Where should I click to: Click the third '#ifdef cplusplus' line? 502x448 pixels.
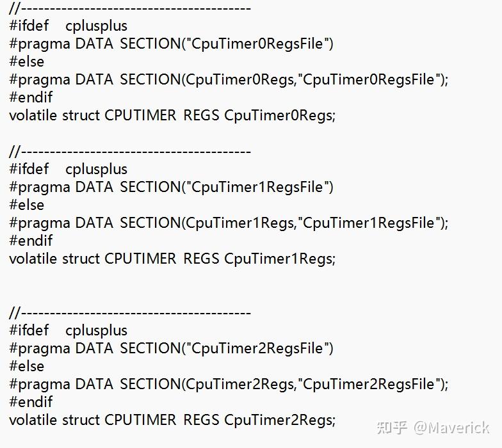coord(68,330)
